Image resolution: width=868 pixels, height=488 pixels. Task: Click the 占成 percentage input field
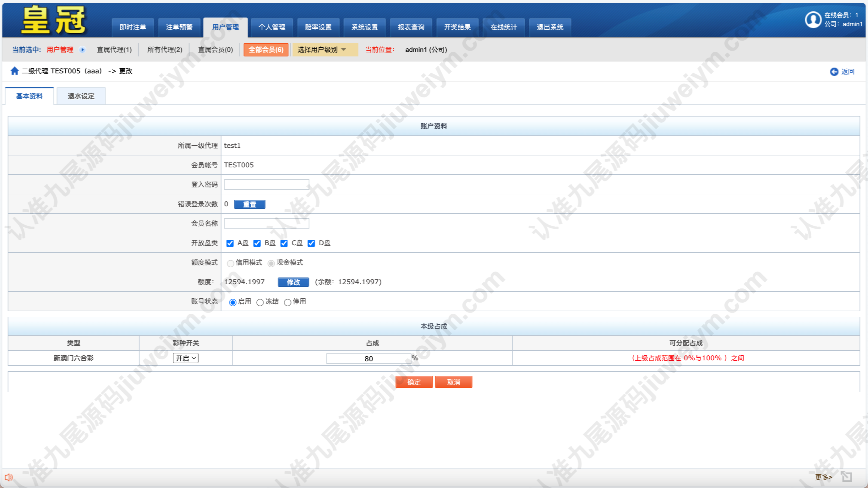[x=369, y=359]
